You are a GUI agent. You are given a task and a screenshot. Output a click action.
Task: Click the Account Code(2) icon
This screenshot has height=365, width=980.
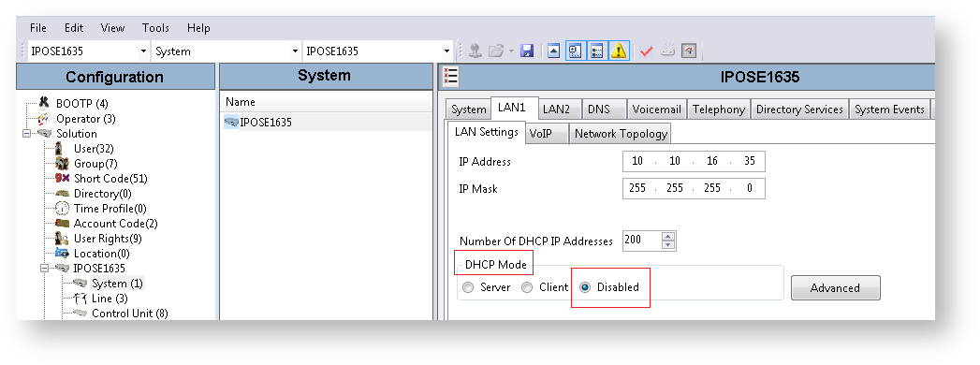click(62, 223)
